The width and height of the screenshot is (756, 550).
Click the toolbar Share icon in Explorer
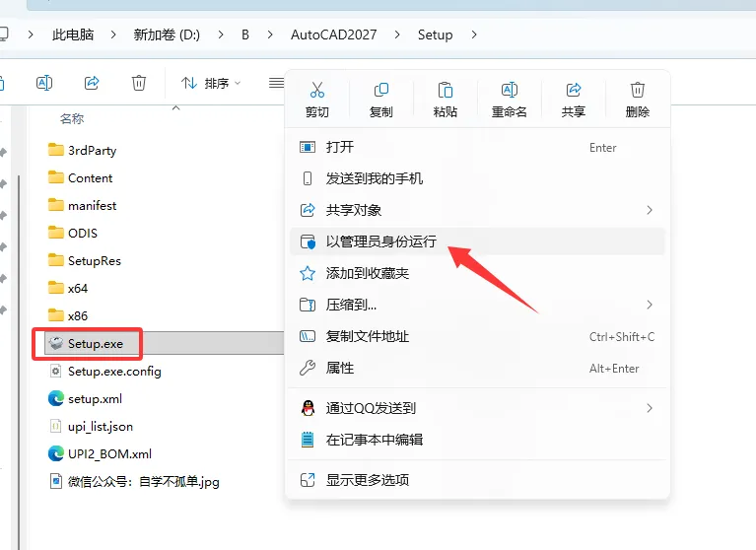tap(92, 83)
